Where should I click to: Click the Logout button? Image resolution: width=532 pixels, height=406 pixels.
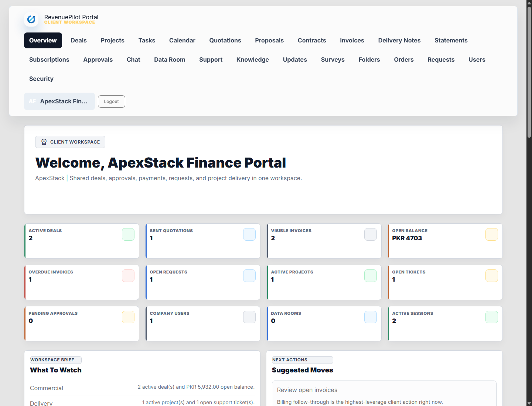click(112, 101)
